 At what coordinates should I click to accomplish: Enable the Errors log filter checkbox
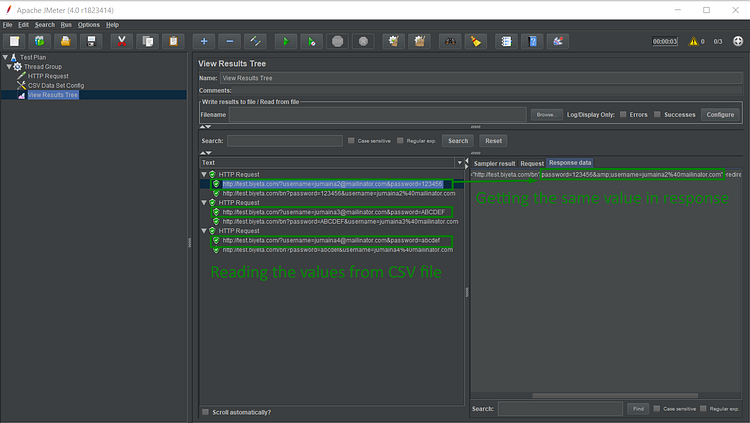click(624, 115)
